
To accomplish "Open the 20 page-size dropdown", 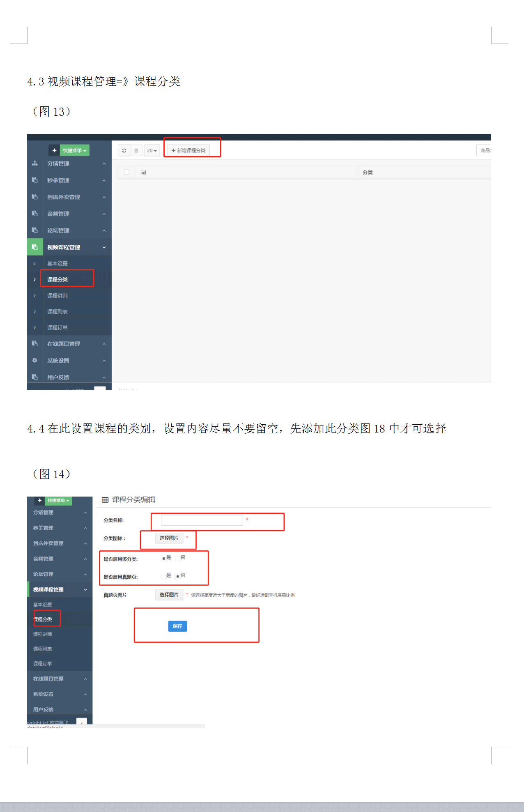I will [x=152, y=151].
